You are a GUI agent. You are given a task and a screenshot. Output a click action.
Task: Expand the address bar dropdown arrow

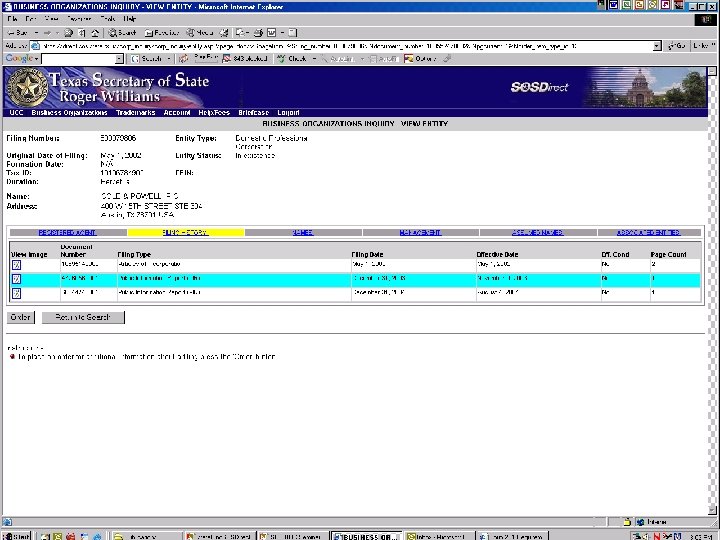pyautogui.click(x=657, y=46)
